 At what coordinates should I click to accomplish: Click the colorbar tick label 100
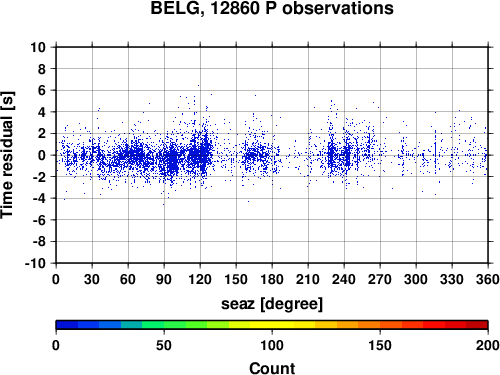click(272, 345)
